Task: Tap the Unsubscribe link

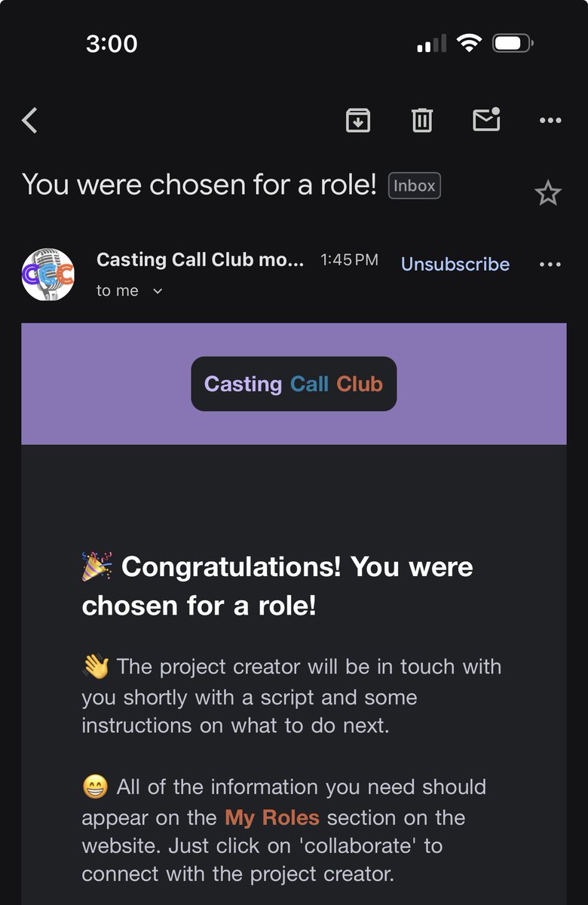Action: (455, 264)
